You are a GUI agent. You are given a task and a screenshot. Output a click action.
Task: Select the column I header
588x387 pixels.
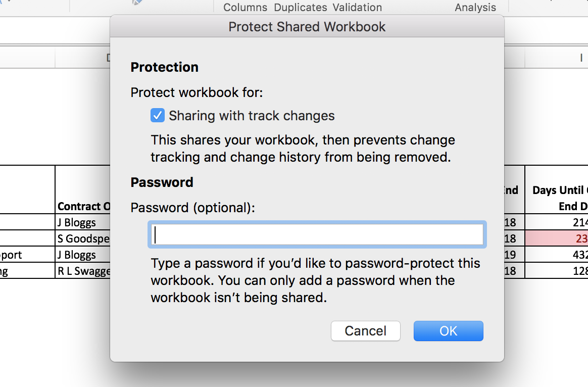click(x=557, y=58)
